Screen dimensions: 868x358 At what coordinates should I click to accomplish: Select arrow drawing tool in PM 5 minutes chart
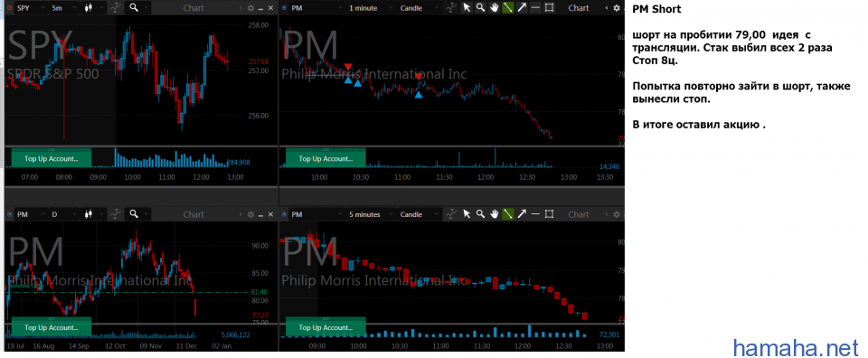(522, 214)
